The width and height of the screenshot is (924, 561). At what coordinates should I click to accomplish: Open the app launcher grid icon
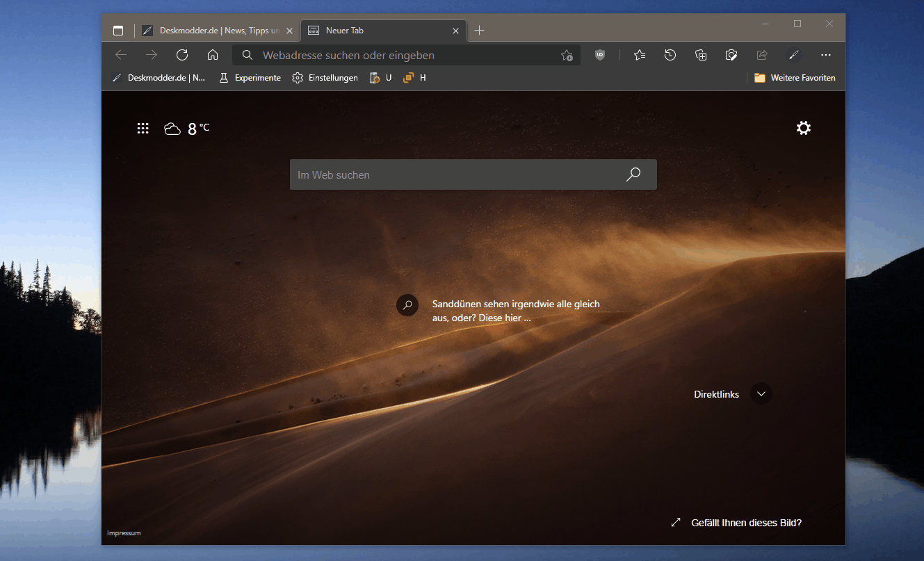[x=143, y=128]
